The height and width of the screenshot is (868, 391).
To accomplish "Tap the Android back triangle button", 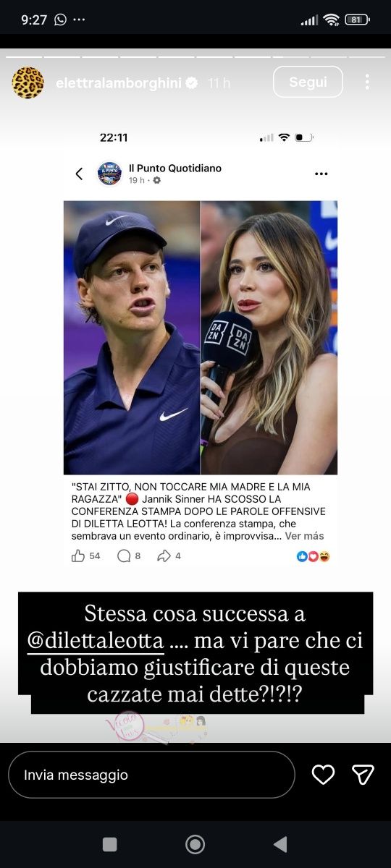I will point(280,844).
